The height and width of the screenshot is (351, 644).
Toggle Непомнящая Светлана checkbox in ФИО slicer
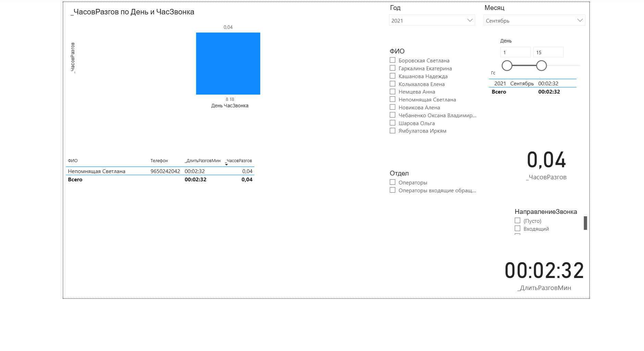pyautogui.click(x=393, y=99)
